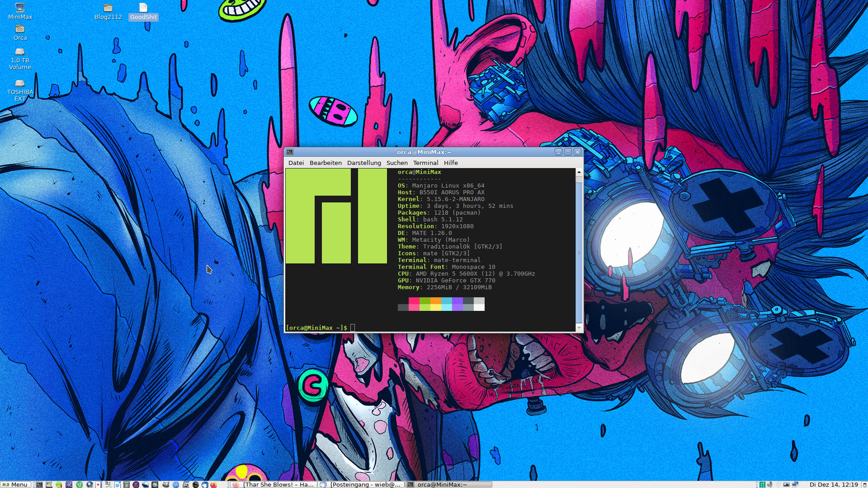
Task: Open Orca home folder icon
Action: [20, 33]
